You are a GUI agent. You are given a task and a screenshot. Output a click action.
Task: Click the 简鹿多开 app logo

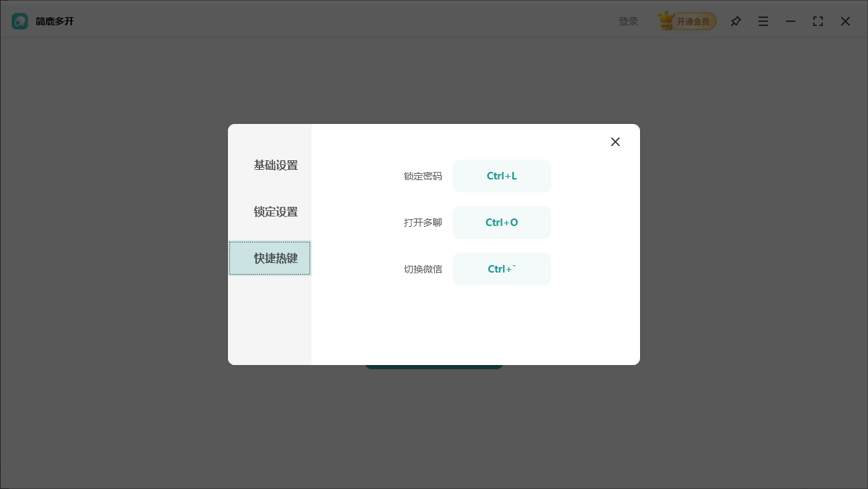(19, 21)
